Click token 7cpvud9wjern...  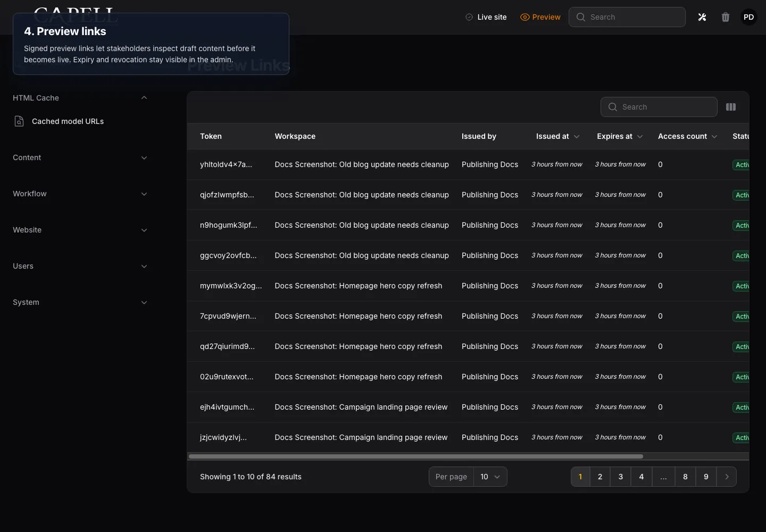coord(228,316)
